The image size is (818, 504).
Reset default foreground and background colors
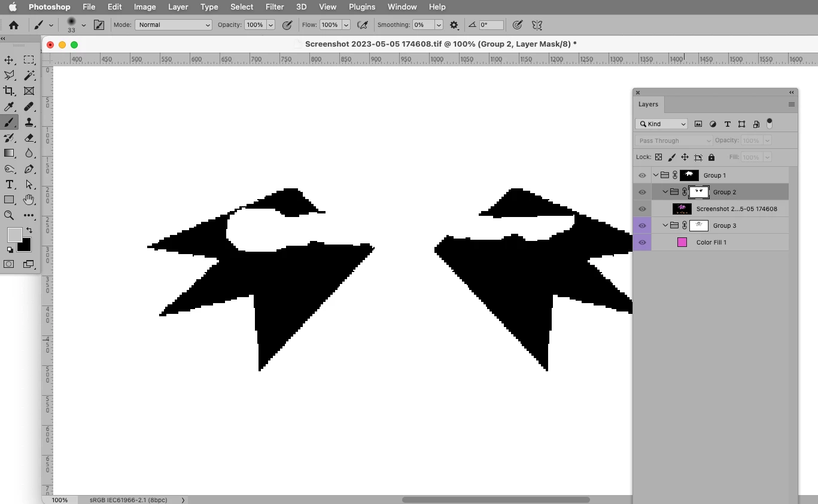click(x=10, y=250)
